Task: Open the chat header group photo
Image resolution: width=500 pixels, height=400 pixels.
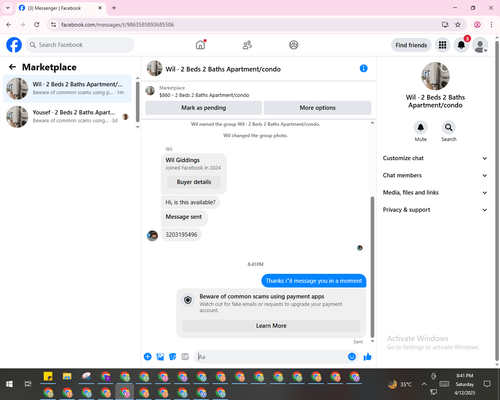Action: pos(155,68)
